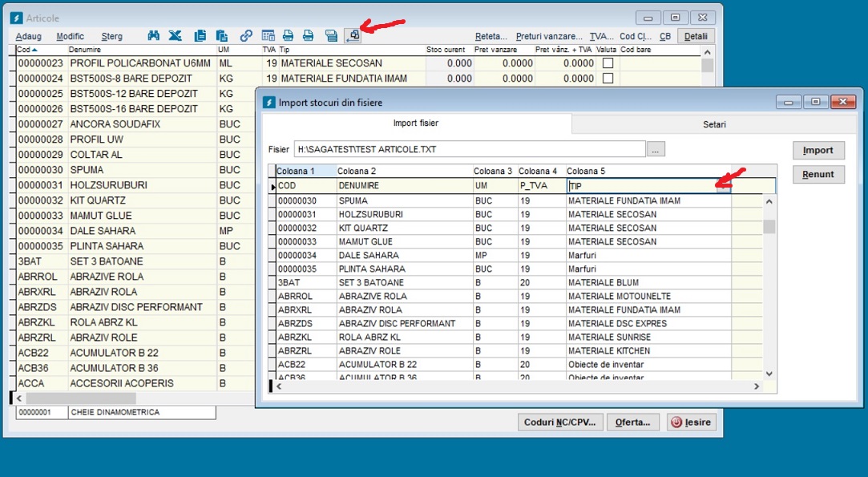Click the Excel export icon in Articole toolbar
This screenshot has height=477, width=868.
(176, 36)
